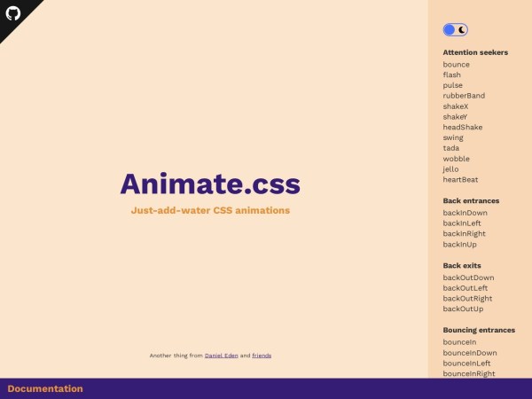Pick the backInUp animation
This screenshot has height=399, width=532.
coord(460,244)
